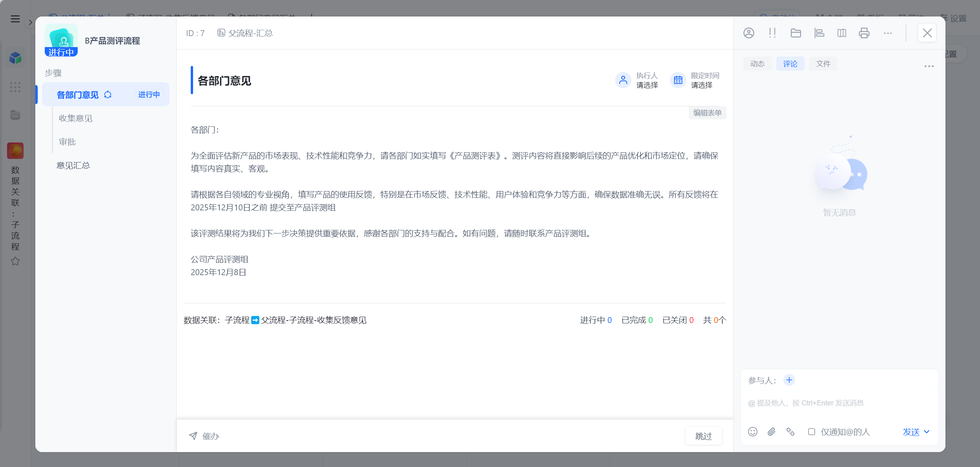This screenshot has height=467, width=980.
Task: Switch to the 评论 tab
Action: tap(790, 64)
